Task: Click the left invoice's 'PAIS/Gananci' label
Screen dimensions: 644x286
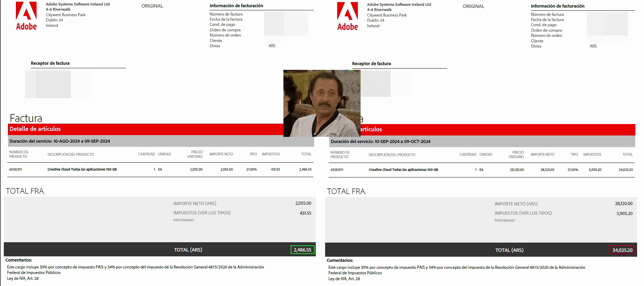Action: (x=184, y=220)
